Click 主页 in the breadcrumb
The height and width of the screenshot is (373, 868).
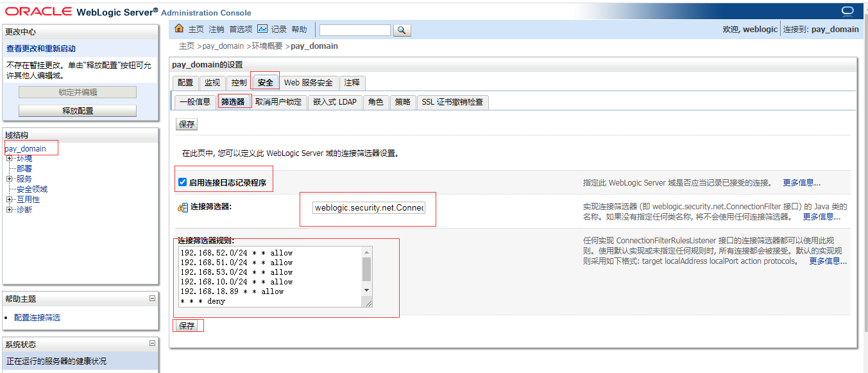[187, 46]
